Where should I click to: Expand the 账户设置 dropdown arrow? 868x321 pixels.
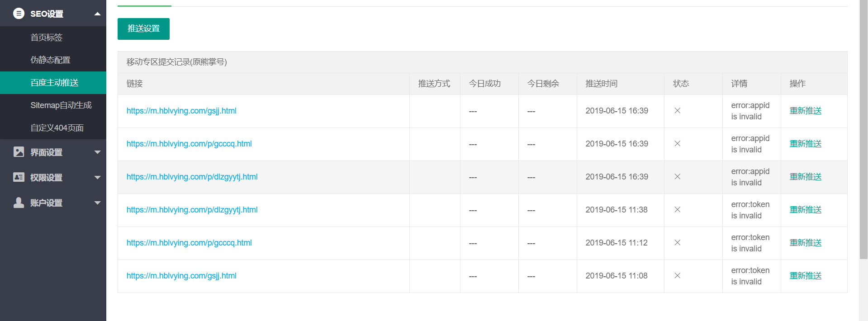click(97, 203)
